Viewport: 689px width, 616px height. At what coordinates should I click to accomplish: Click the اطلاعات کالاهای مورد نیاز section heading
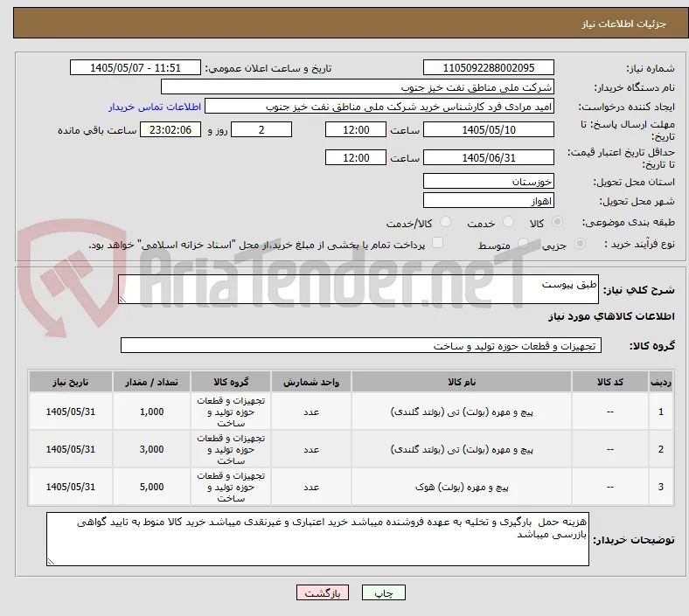point(611,316)
